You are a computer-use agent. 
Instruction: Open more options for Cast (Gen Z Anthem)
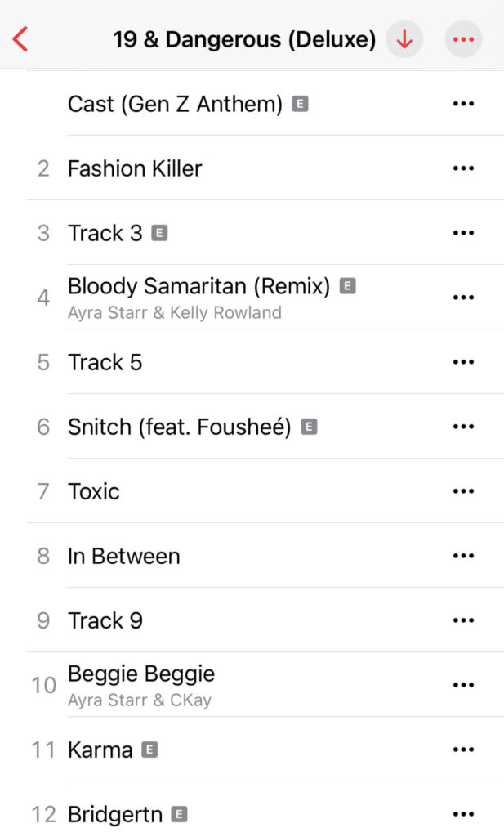coord(463,104)
